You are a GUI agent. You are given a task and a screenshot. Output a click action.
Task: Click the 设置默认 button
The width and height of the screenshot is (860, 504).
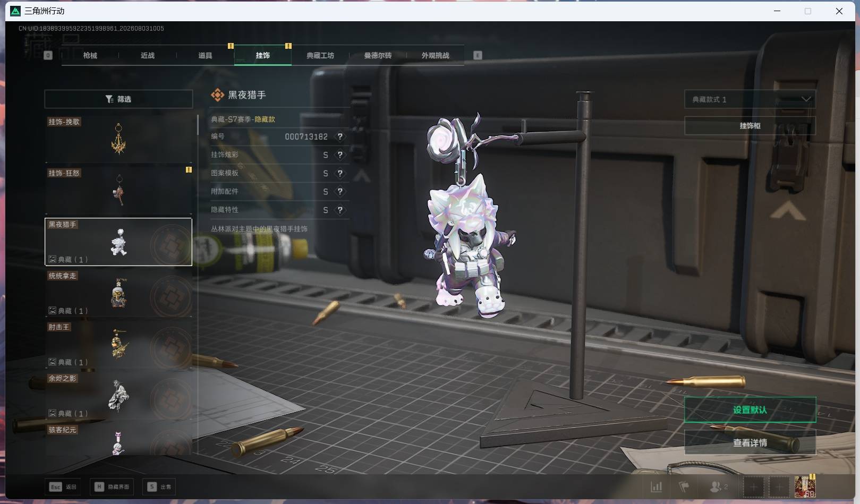(750, 409)
